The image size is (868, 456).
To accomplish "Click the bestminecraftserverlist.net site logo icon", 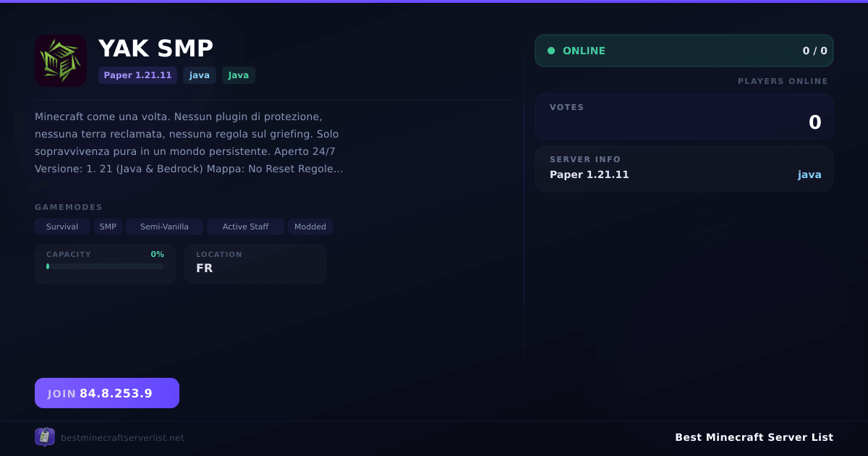I will 45,437.
